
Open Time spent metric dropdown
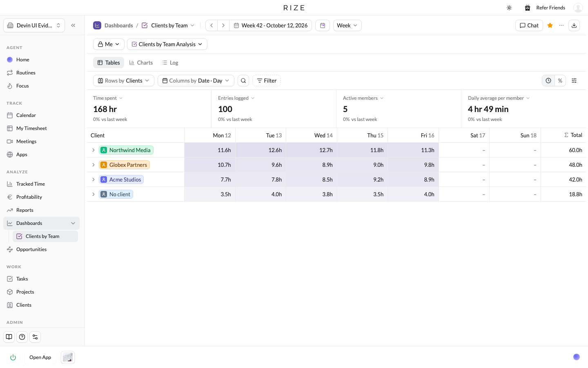tap(108, 98)
